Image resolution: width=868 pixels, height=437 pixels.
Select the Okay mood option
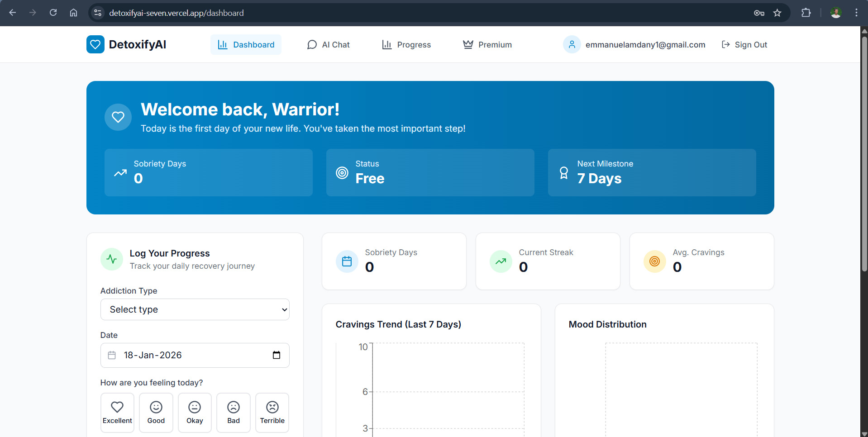(x=195, y=413)
